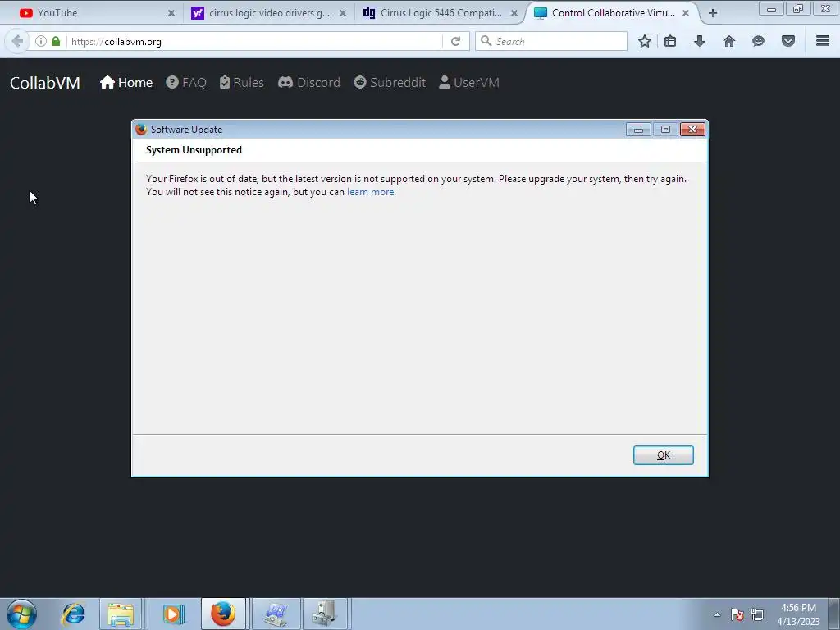Close the YouTube tab
The width and height of the screenshot is (840, 630).
point(171,13)
